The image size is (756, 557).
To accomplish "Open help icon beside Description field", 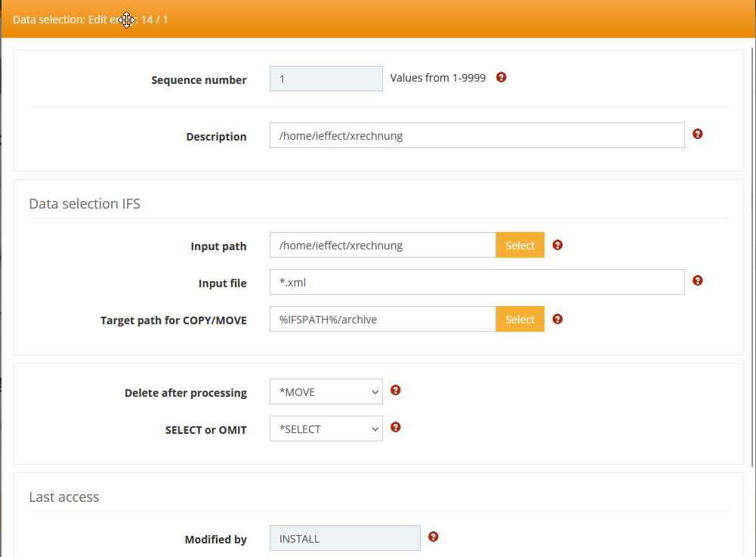I will coord(698,134).
